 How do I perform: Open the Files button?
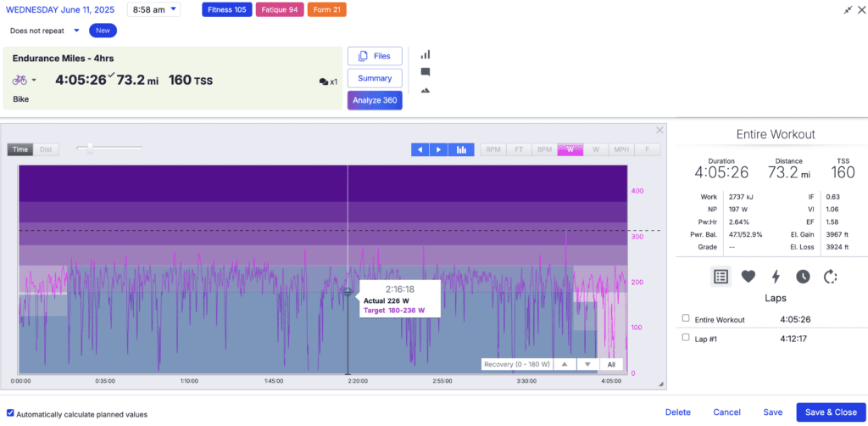375,56
